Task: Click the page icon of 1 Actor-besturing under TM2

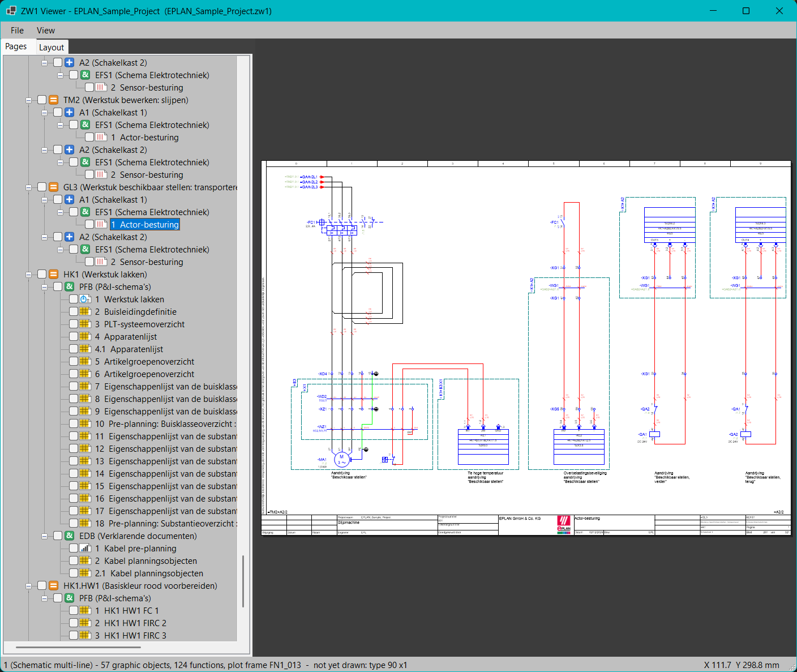Action: pos(101,138)
